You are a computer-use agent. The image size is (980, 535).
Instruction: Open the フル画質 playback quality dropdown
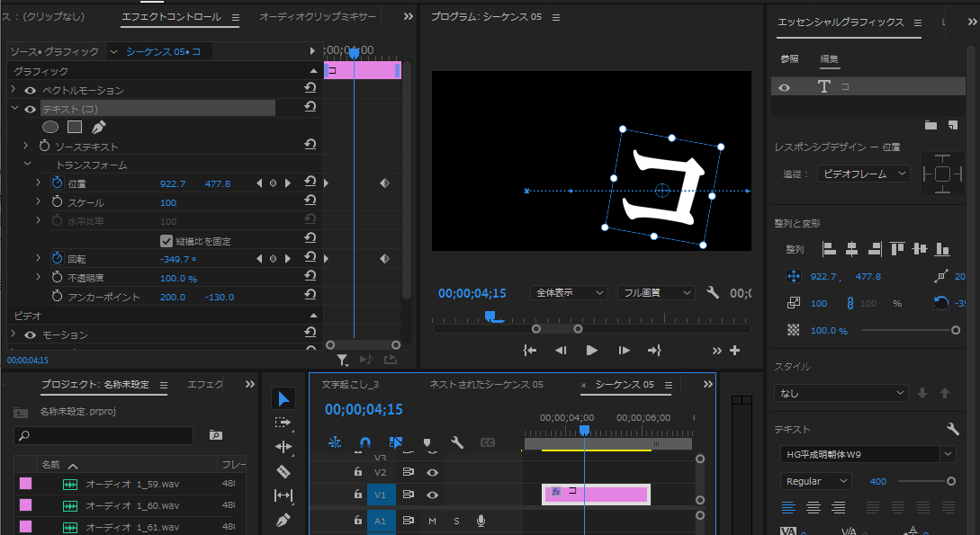(655, 292)
